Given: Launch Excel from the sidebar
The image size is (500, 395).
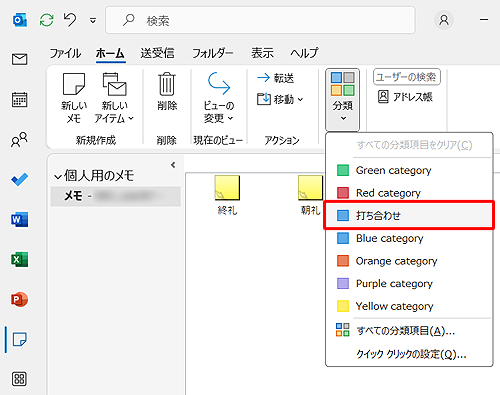Looking at the screenshot, I should click(20, 260).
